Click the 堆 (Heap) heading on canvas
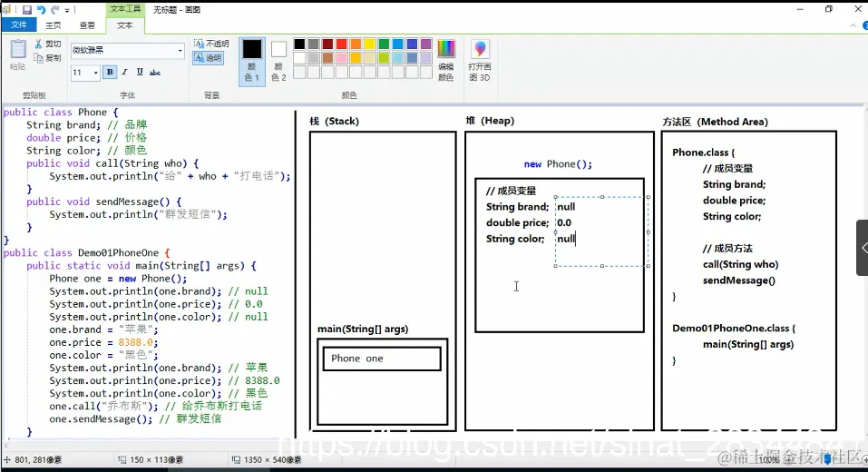 [490, 121]
